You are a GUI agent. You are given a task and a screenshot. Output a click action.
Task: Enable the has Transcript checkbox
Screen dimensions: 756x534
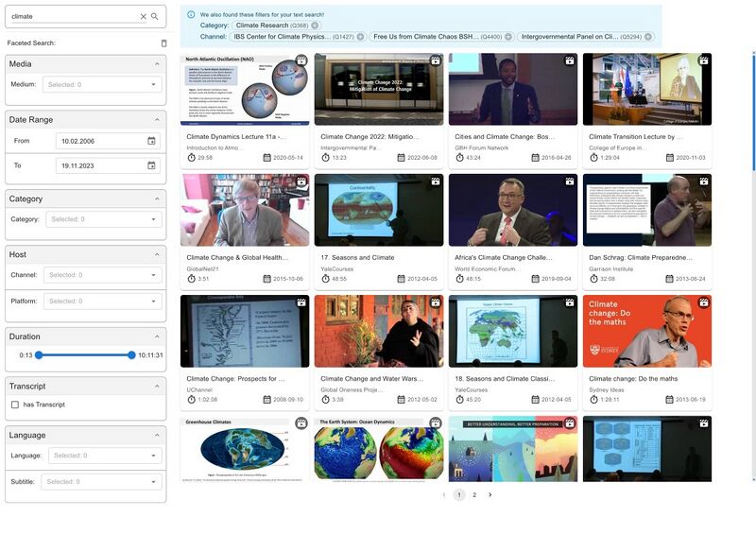[x=14, y=405]
